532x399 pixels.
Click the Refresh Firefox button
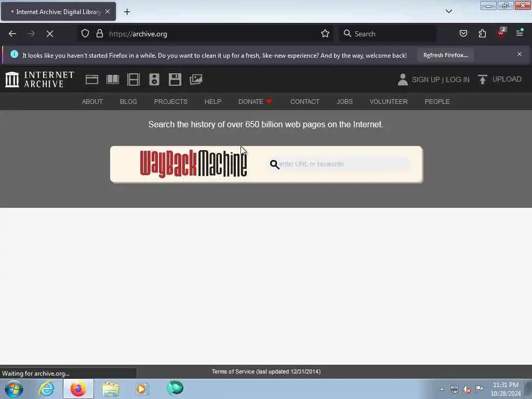click(445, 55)
